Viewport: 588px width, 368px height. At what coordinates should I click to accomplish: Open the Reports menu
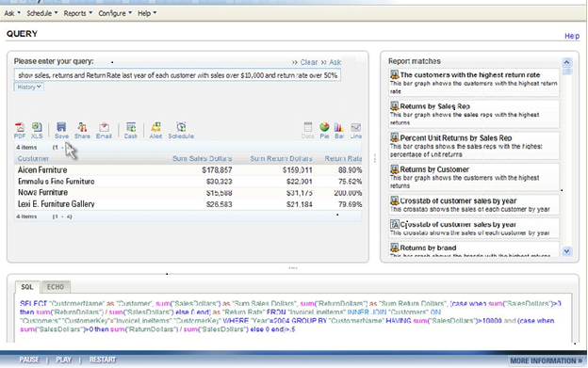point(77,13)
